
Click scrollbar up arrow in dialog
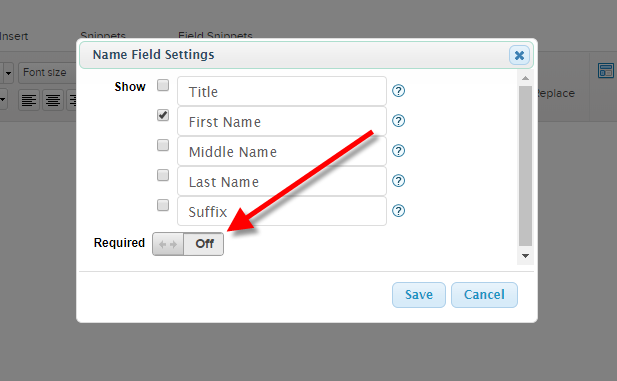tap(525, 78)
